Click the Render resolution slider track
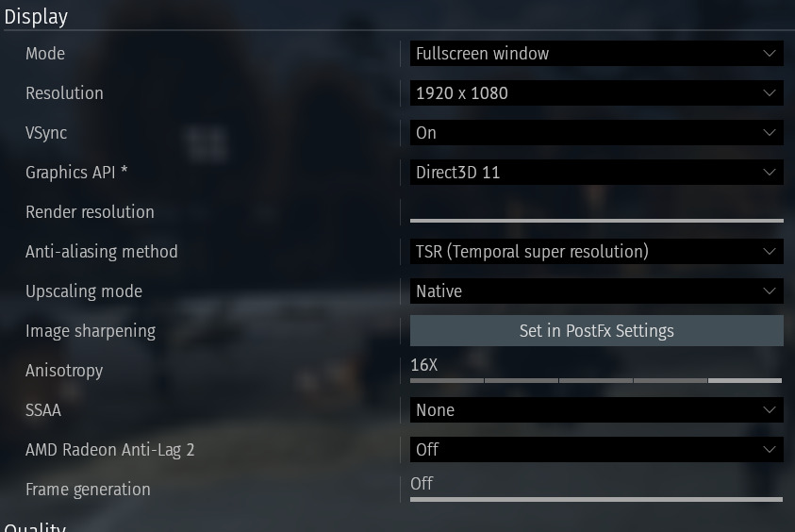 [x=596, y=220]
